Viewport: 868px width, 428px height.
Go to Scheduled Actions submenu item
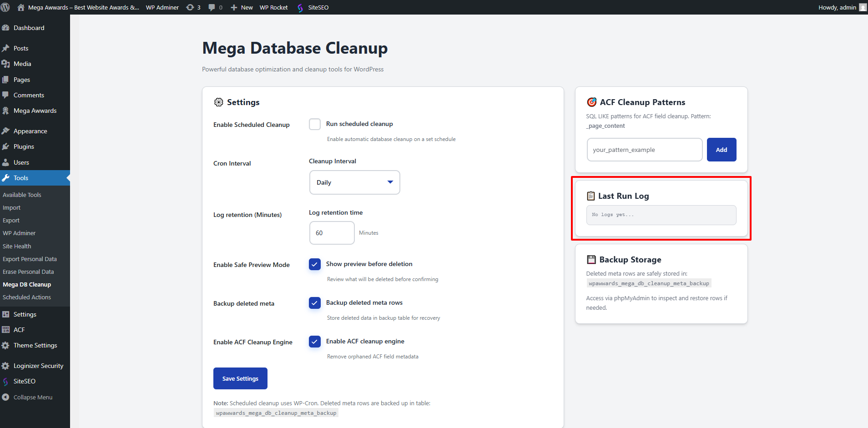coord(27,297)
